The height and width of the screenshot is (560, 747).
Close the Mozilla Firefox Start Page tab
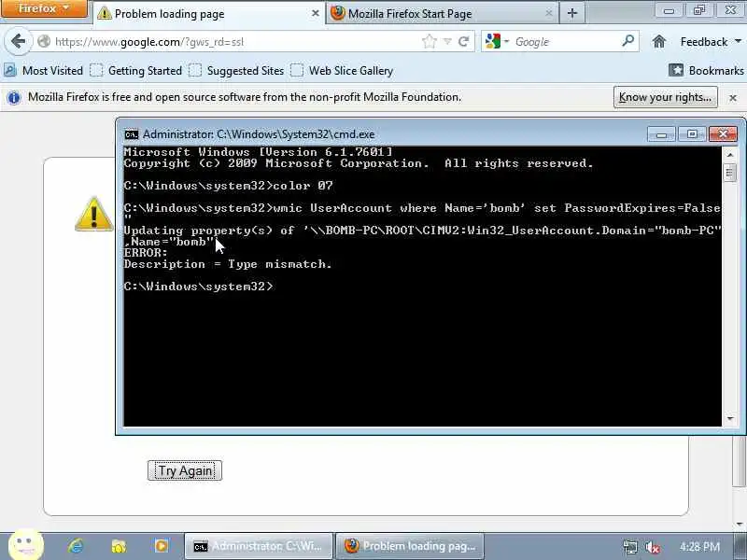(548, 13)
